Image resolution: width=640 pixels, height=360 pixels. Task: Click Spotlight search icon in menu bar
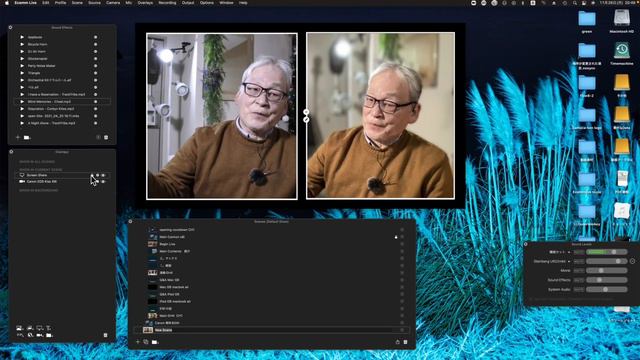coord(575,3)
